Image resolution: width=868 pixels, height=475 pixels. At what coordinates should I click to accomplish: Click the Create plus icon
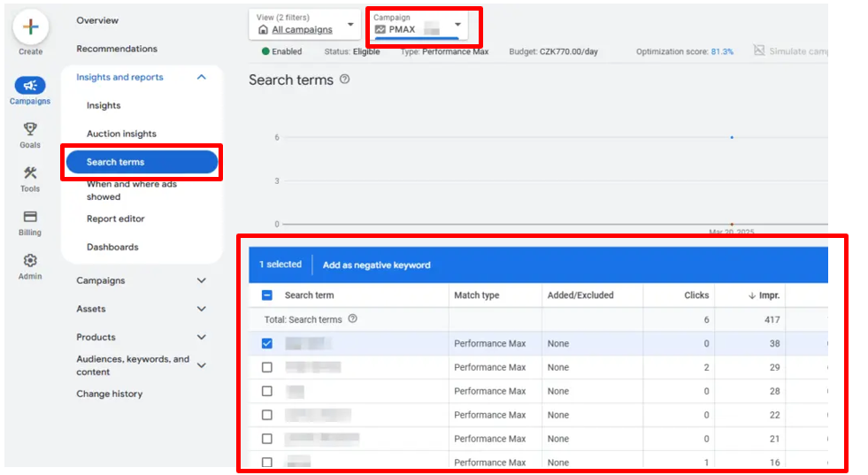click(30, 27)
